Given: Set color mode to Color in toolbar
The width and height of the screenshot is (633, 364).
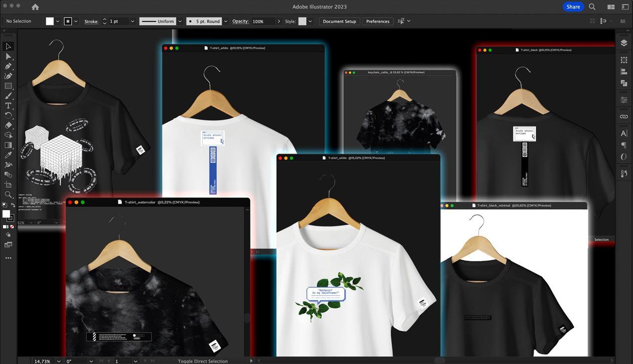Looking at the screenshot, I should pos(4,227).
